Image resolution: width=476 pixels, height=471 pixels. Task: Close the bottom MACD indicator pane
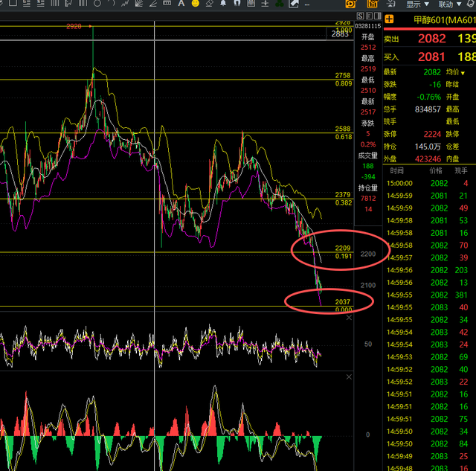[349, 377]
